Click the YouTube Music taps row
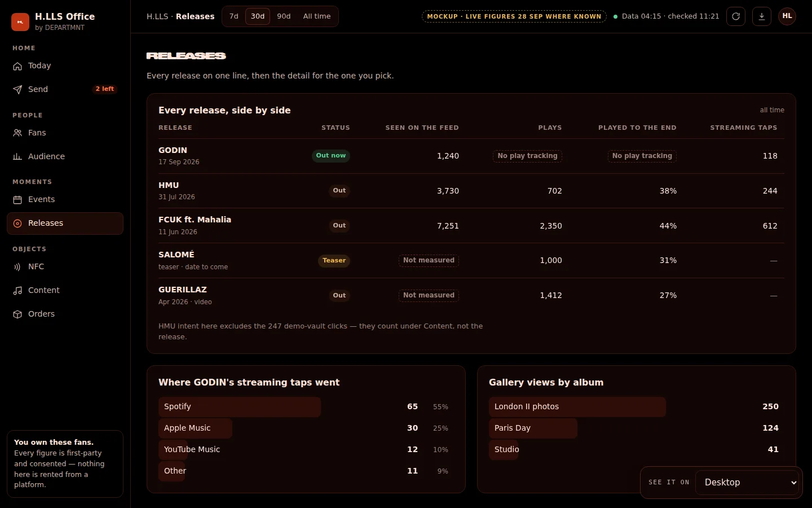The image size is (812, 508). 306,450
